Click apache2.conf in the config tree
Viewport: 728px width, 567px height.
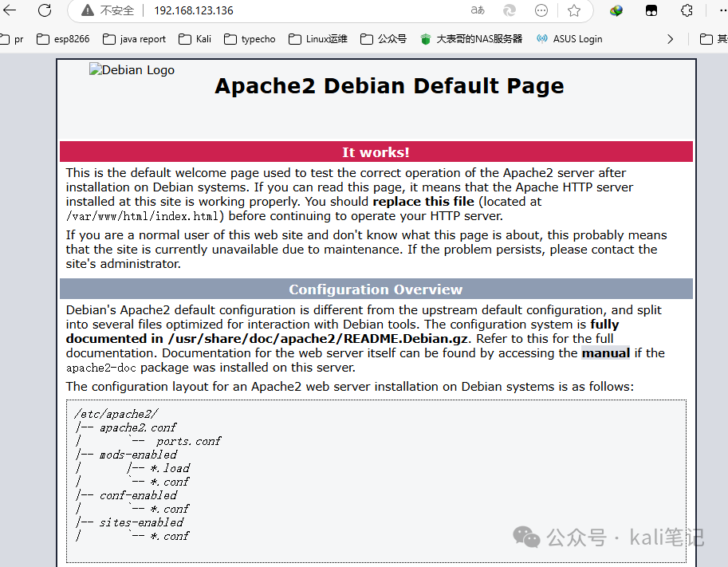point(138,427)
